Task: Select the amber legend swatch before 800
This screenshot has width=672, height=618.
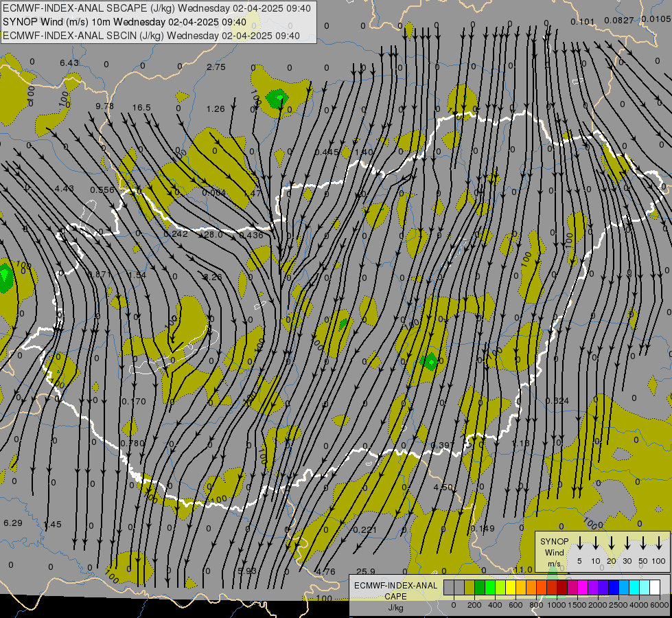Action: pyautogui.click(x=521, y=588)
